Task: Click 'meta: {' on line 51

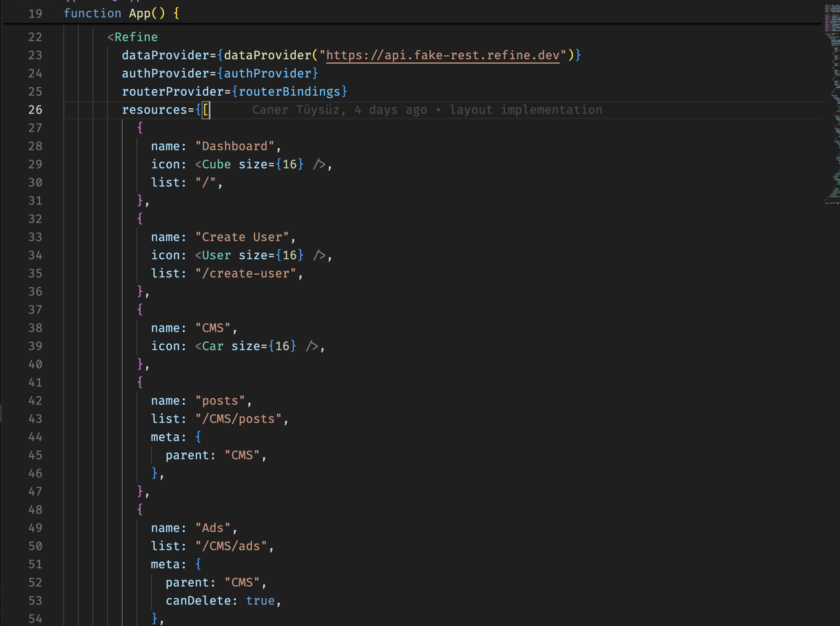Action: pos(176,564)
